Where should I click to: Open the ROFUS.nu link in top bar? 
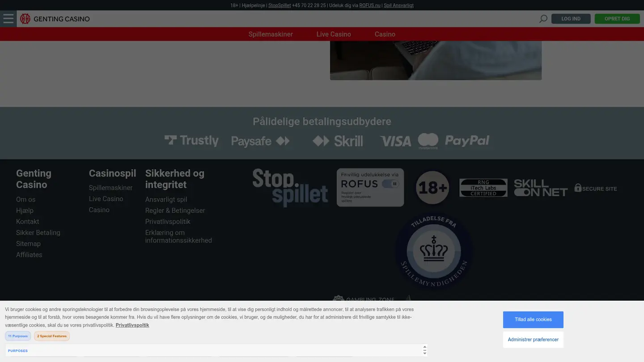point(370,5)
